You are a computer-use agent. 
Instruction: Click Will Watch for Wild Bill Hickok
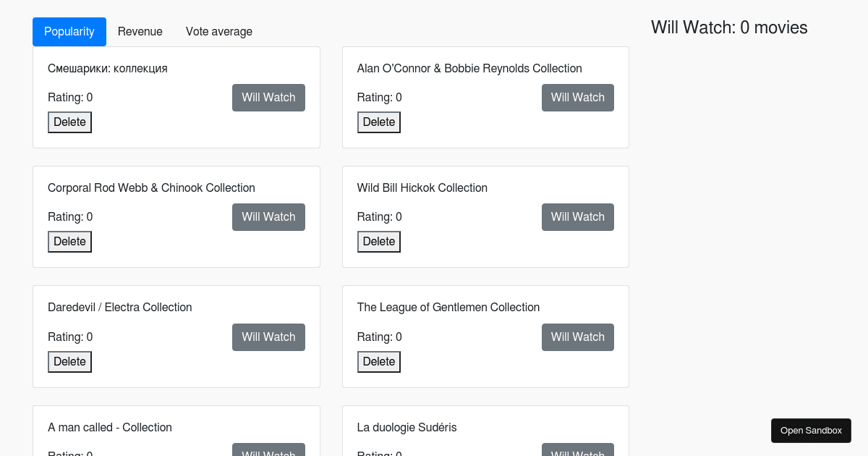(x=577, y=217)
